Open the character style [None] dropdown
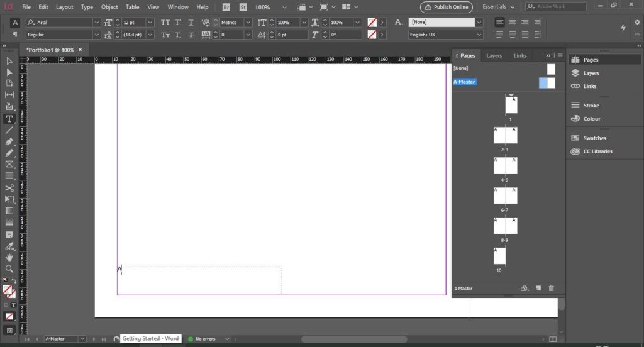 pyautogui.click(x=479, y=22)
